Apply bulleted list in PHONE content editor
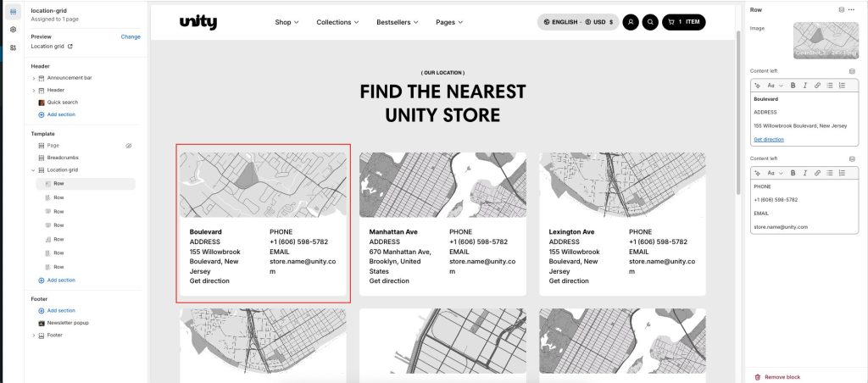 829,173
